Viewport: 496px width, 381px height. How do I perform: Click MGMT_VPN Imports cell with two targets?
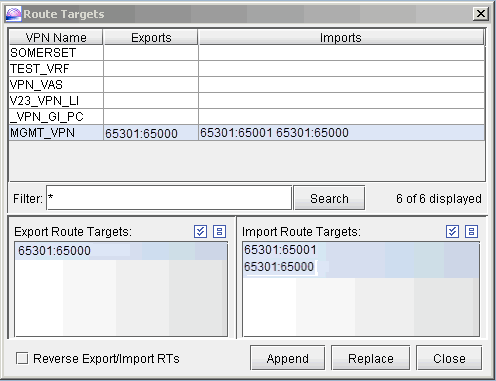pos(342,133)
